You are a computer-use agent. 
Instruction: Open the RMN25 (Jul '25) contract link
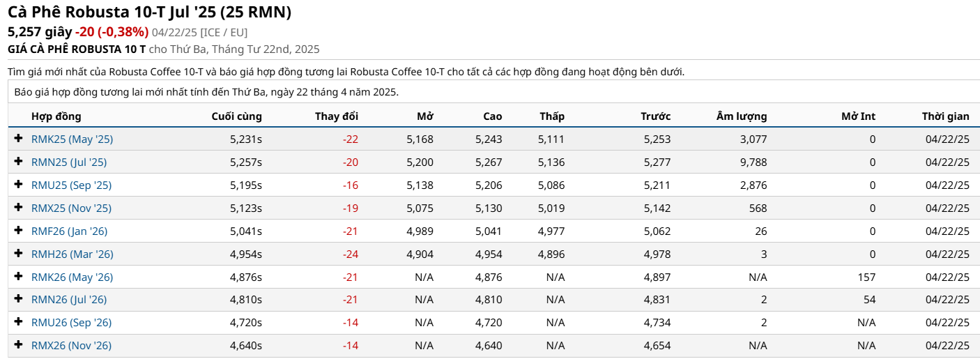click(69, 162)
